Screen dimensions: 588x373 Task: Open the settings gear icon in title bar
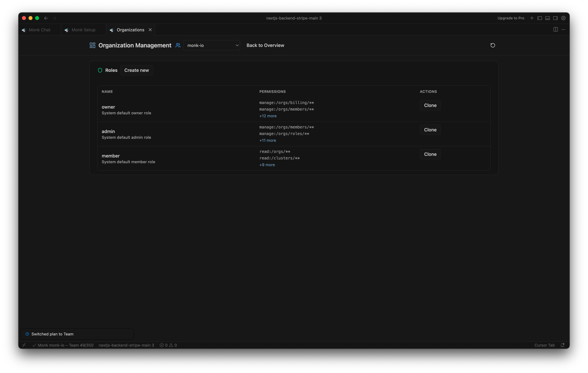[x=563, y=18]
